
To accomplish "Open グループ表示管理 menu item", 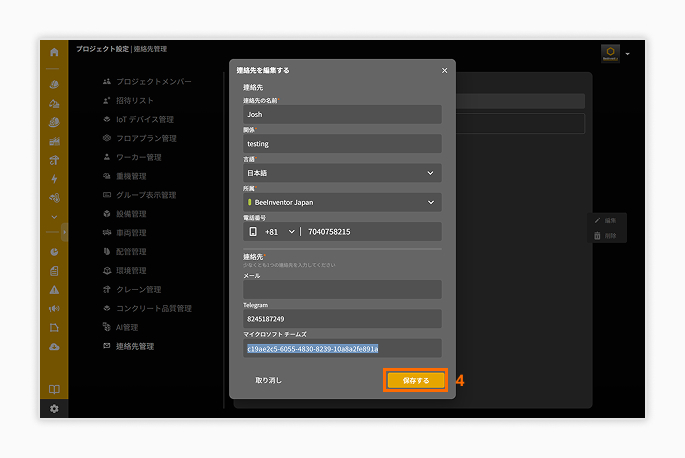I will point(139,195).
